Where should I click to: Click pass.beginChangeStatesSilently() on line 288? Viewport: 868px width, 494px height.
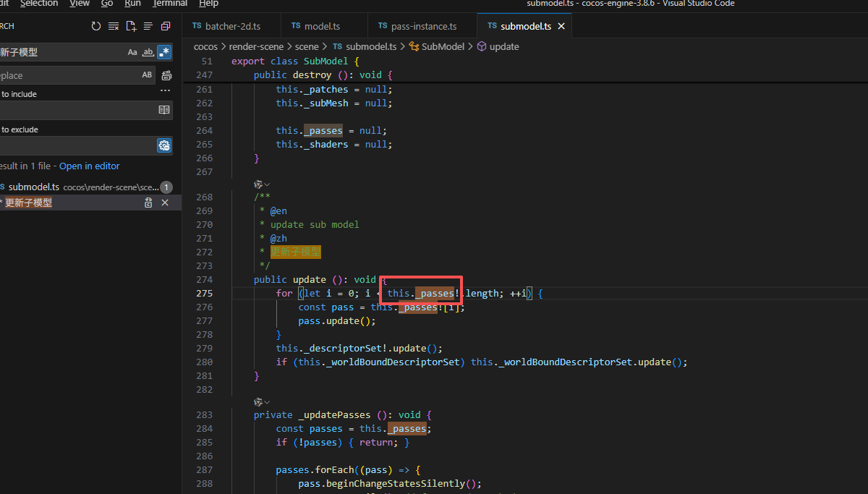(x=390, y=484)
